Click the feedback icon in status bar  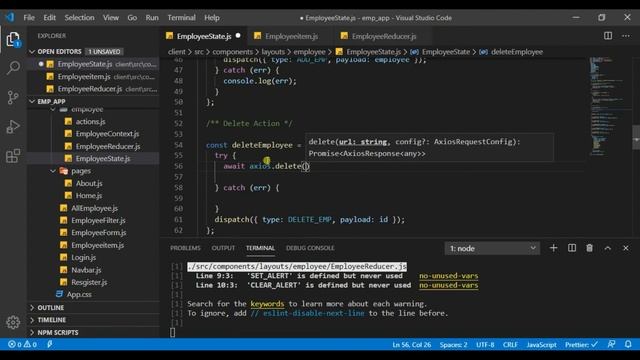pos(611,344)
